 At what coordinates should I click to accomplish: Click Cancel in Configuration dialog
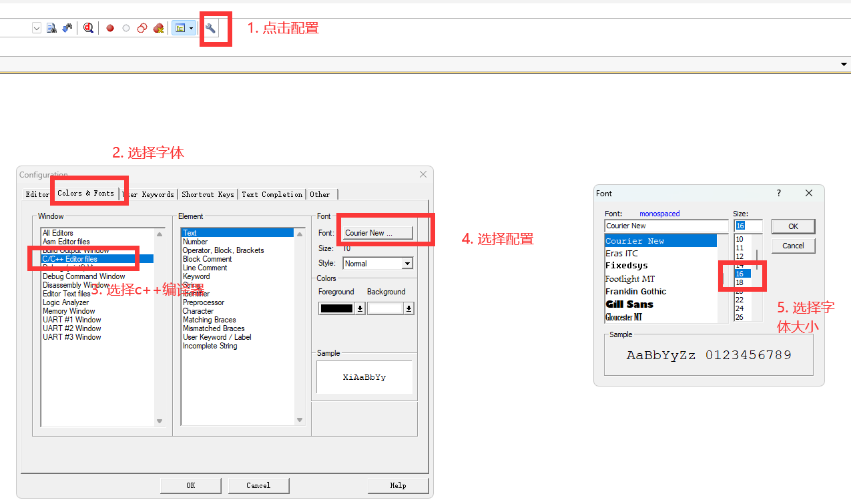click(x=258, y=485)
